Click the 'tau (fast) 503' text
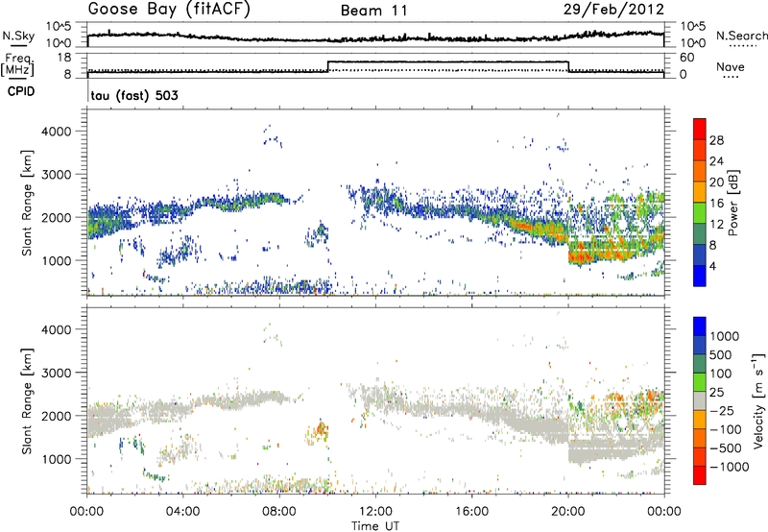The image size is (768, 532). [x=134, y=95]
